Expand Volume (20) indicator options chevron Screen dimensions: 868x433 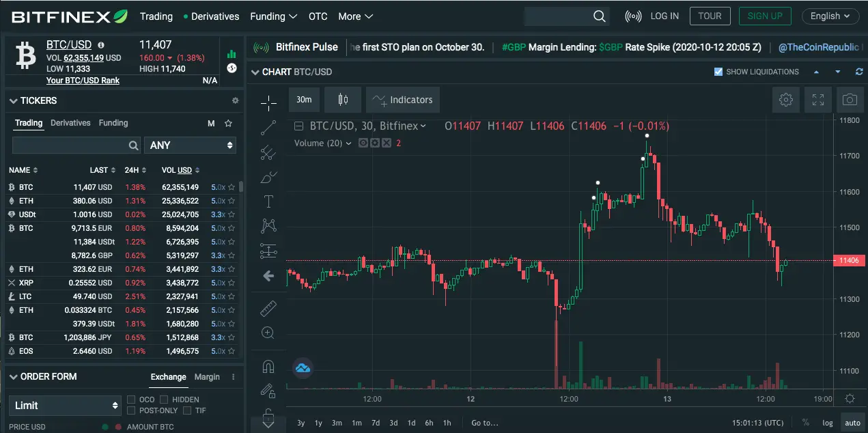pyautogui.click(x=349, y=143)
